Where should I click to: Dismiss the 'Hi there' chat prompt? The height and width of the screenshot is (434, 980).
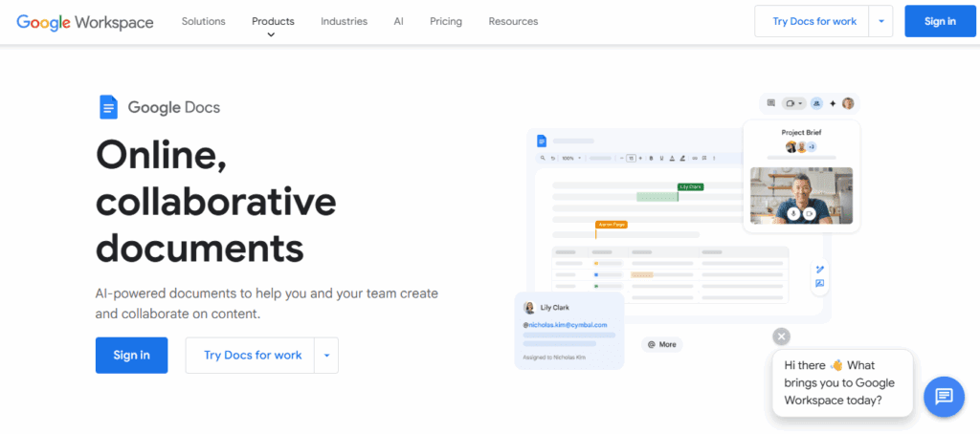781,336
